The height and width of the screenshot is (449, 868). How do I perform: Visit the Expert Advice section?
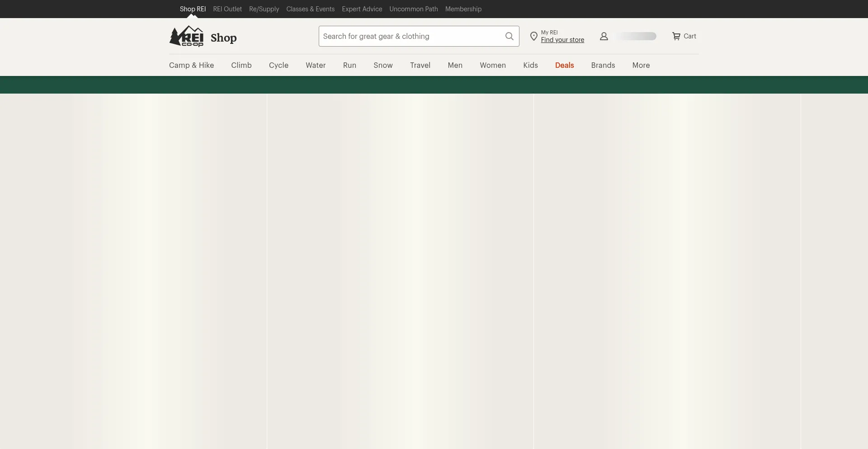click(x=362, y=9)
